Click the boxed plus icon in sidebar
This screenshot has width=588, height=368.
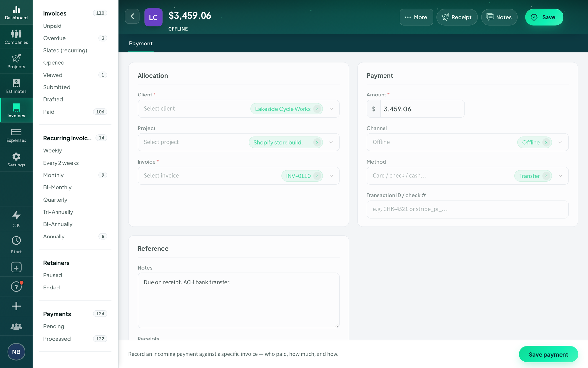click(16, 267)
